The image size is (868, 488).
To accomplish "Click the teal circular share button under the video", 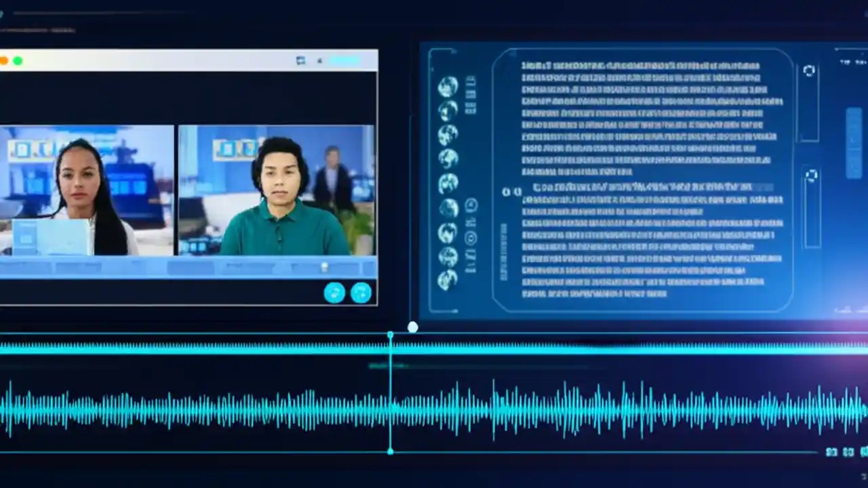I will (x=334, y=292).
